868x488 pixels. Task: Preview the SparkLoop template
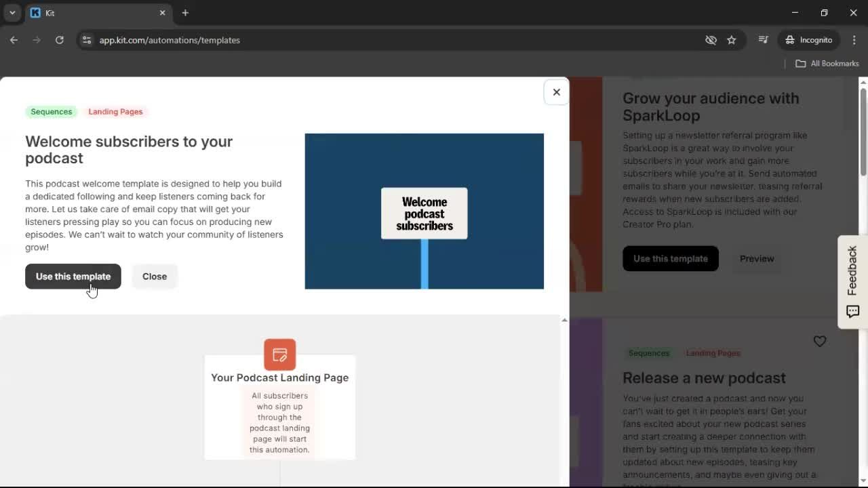coord(757,258)
